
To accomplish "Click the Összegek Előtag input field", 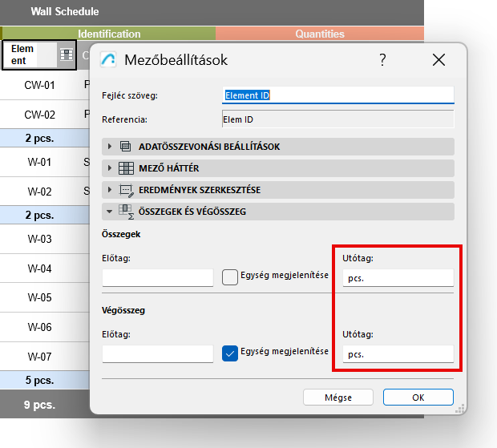I will click(x=158, y=277).
